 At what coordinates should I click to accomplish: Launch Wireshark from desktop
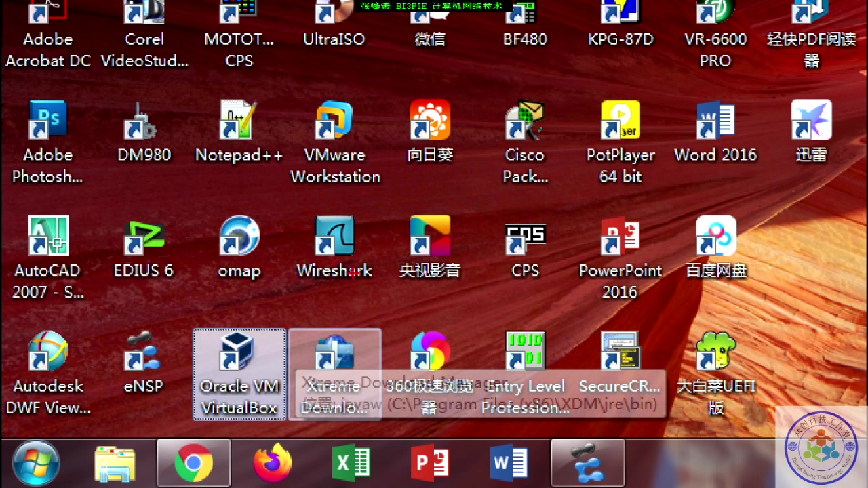pos(335,248)
